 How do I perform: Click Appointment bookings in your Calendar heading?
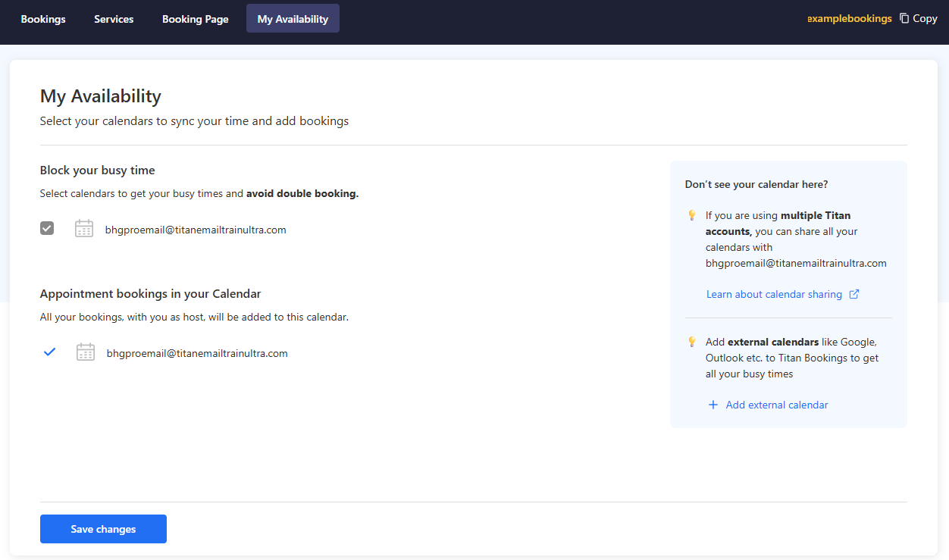(151, 293)
